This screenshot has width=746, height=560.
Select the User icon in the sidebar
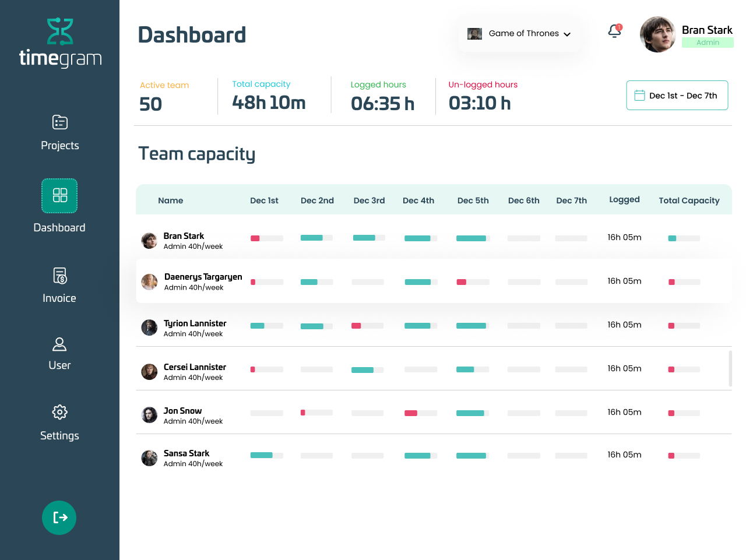pos(59,344)
